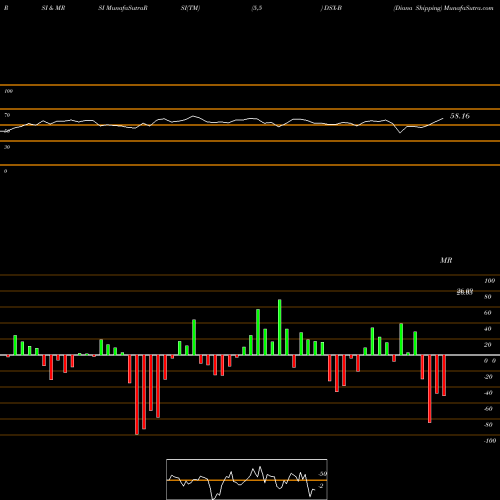Click the MR scale label "-40"
This screenshot has width=500, height=500.
(x=488, y=393)
